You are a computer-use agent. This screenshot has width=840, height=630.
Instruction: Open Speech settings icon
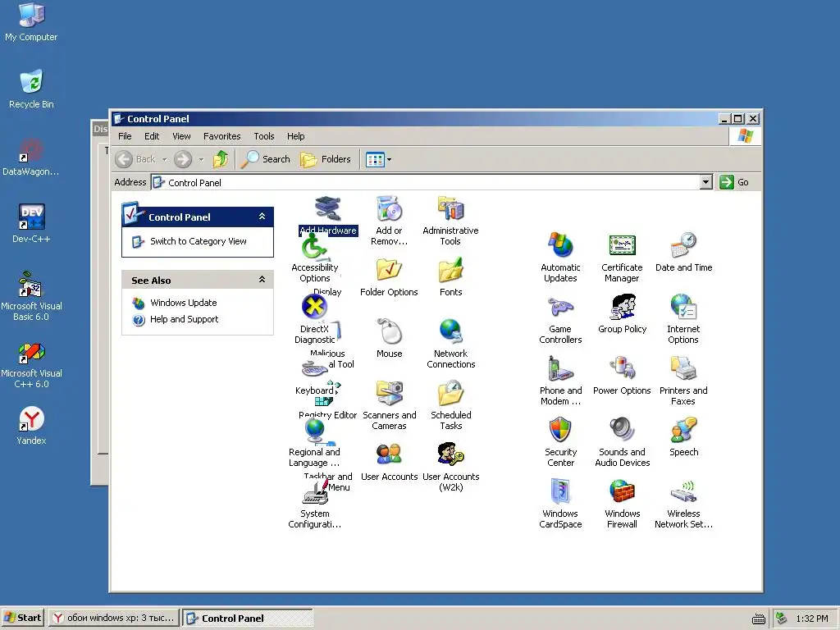tap(683, 431)
